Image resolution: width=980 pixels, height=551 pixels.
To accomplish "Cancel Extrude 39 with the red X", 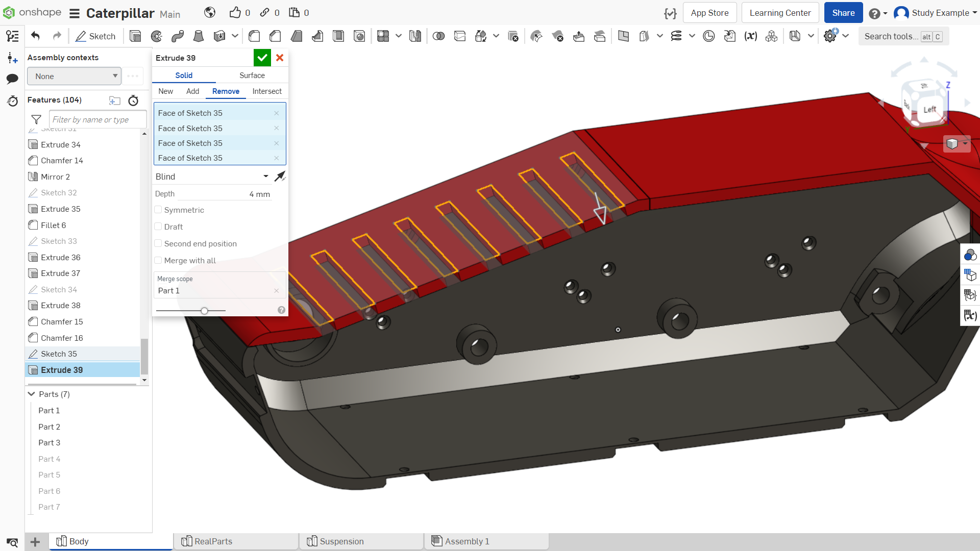I will 280,58.
